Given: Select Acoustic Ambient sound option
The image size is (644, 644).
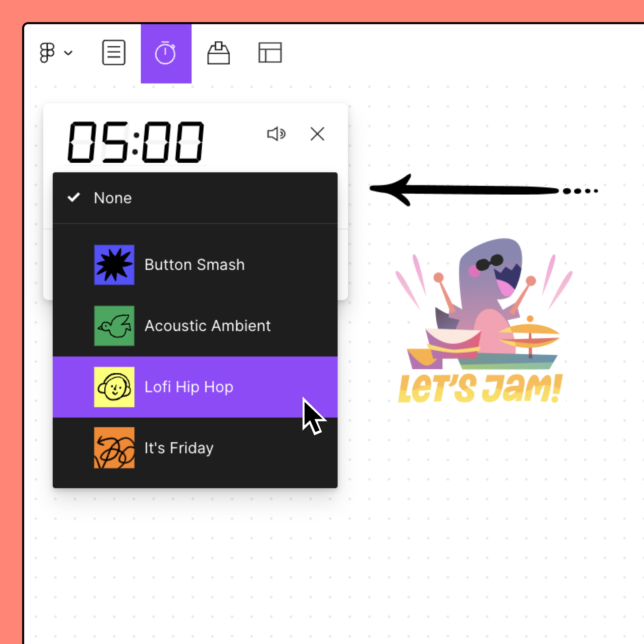Looking at the screenshot, I should (195, 325).
